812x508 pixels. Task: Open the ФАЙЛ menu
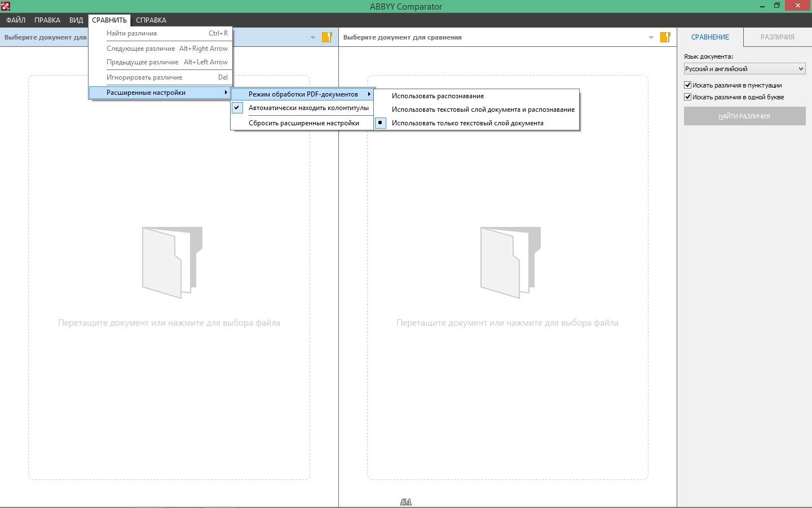(x=16, y=20)
